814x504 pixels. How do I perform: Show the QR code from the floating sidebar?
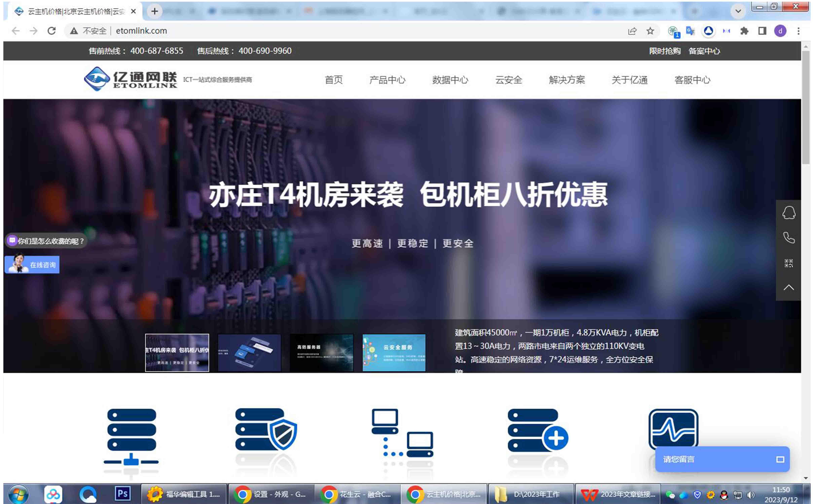(x=789, y=263)
